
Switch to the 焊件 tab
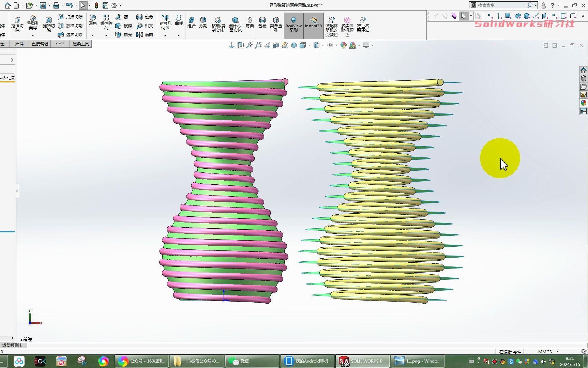pos(19,44)
